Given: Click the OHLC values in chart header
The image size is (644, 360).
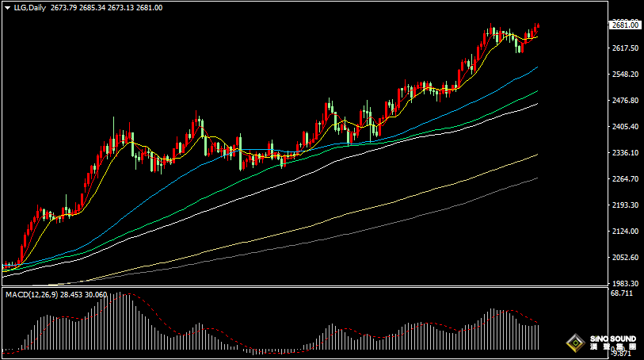Looking at the screenshot, I should click(106, 8).
